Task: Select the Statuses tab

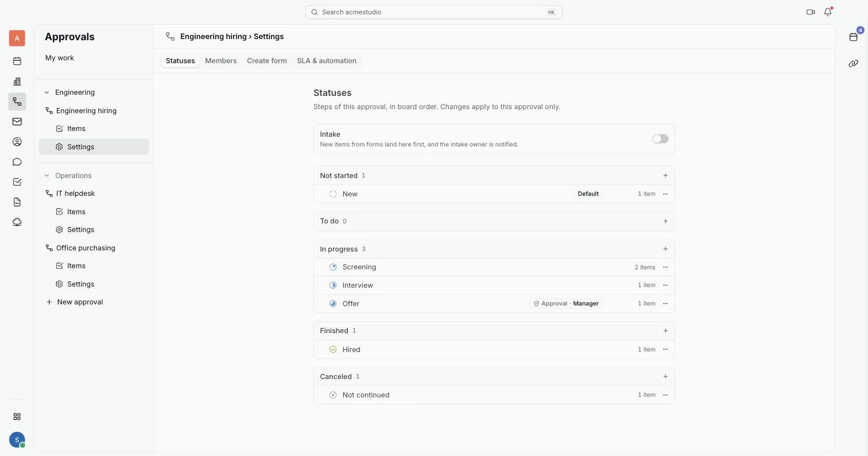Action: [x=180, y=61]
